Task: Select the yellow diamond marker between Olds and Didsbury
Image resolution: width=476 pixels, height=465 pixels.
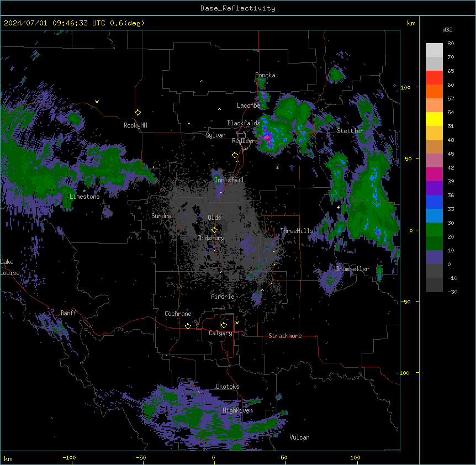Action: coord(214,230)
